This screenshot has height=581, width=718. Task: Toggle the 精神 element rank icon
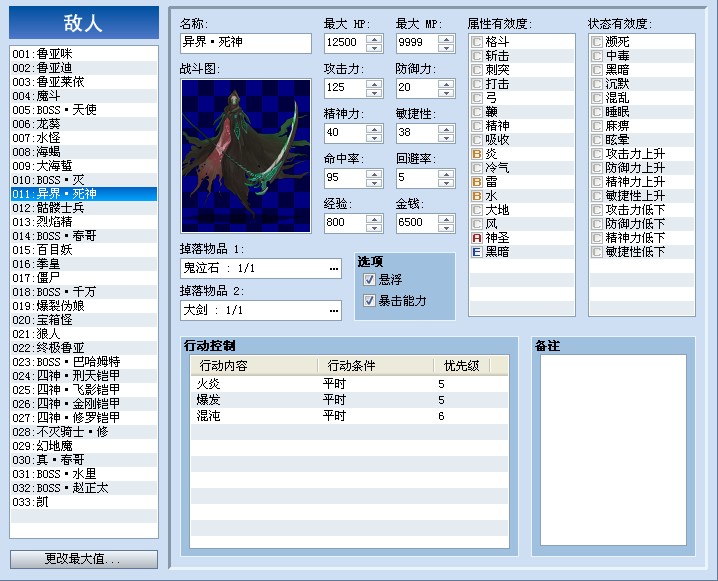(x=477, y=126)
